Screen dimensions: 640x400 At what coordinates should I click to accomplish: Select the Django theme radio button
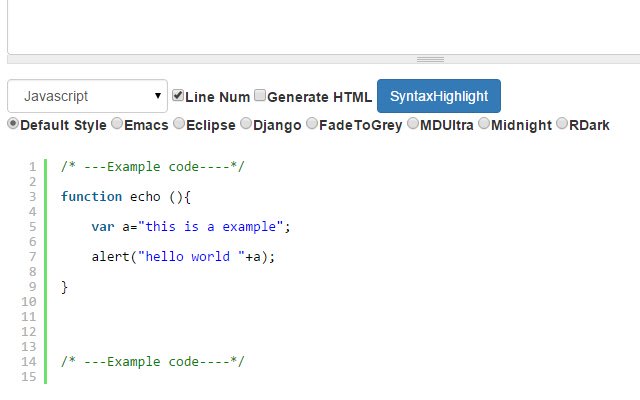coord(246,123)
